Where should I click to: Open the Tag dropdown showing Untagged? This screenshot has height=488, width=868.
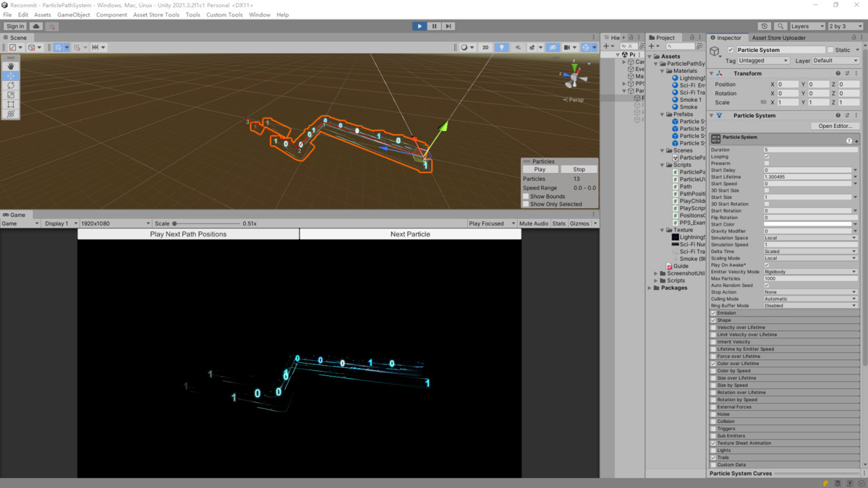click(763, 61)
